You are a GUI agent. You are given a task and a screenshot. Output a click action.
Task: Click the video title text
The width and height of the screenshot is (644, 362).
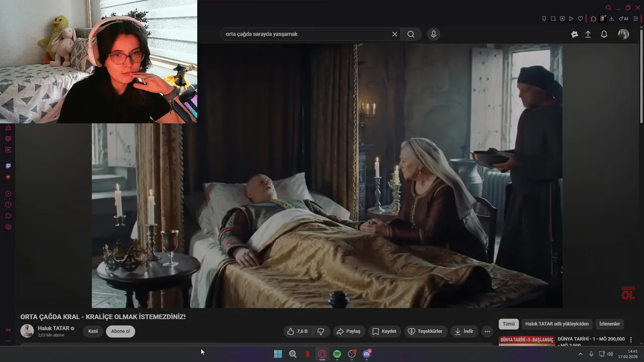pyautogui.click(x=103, y=317)
